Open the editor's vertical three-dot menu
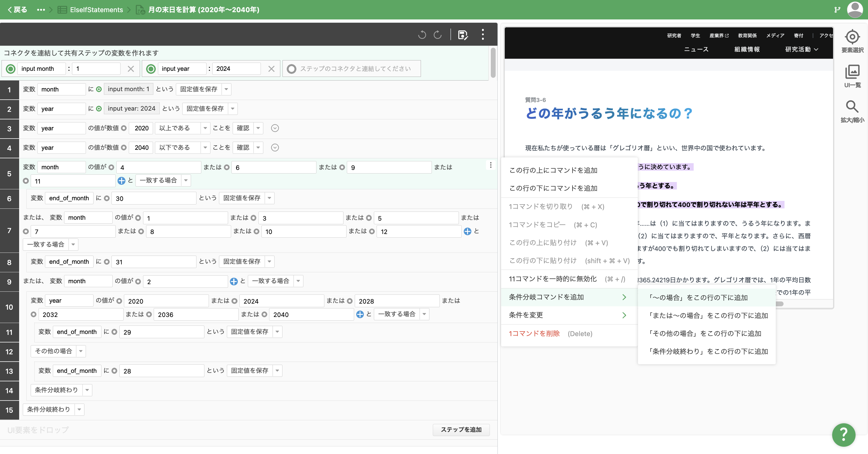This screenshot has width=868, height=454. coord(483,34)
